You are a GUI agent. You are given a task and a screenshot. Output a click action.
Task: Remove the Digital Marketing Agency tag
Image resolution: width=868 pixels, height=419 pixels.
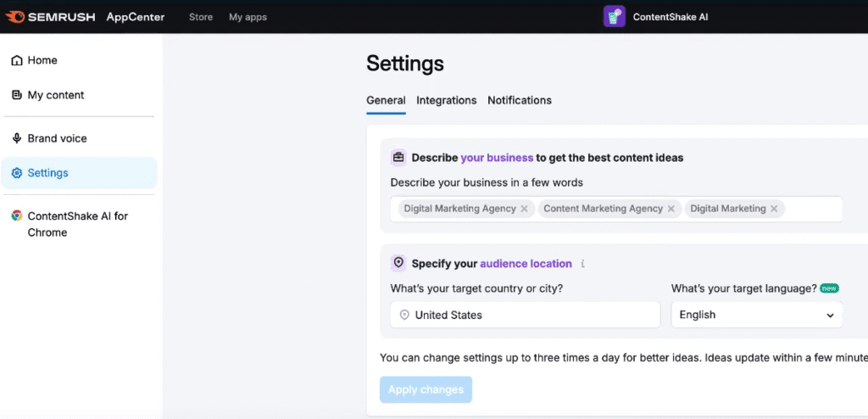(524, 209)
